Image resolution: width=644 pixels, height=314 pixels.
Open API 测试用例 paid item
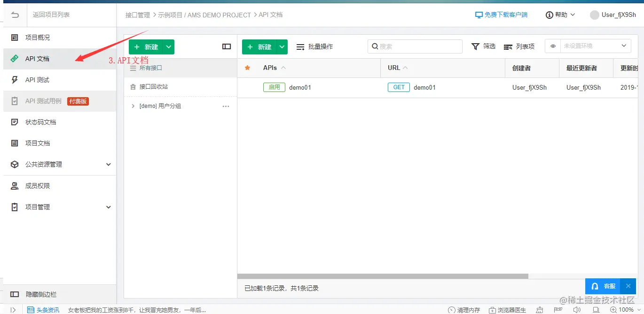click(60, 101)
